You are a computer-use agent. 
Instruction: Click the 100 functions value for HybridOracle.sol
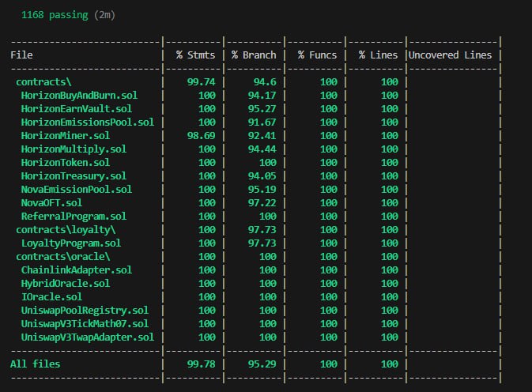(329, 283)
